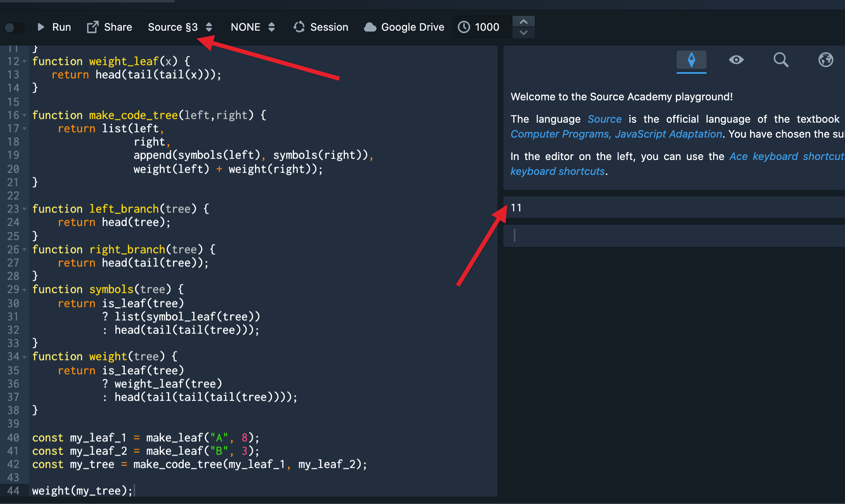Click the 1000 execution time field
845x504 pixels.
[487, 27]
